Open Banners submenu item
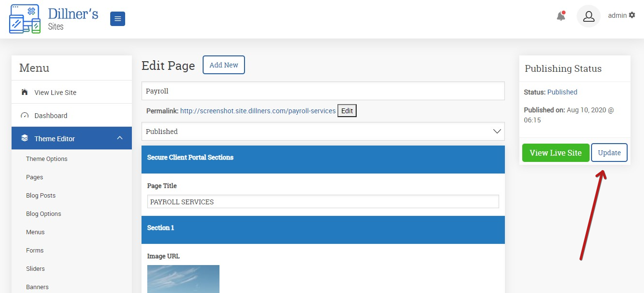The width and height of the screenshot is (644, 293). pos(38,287)
